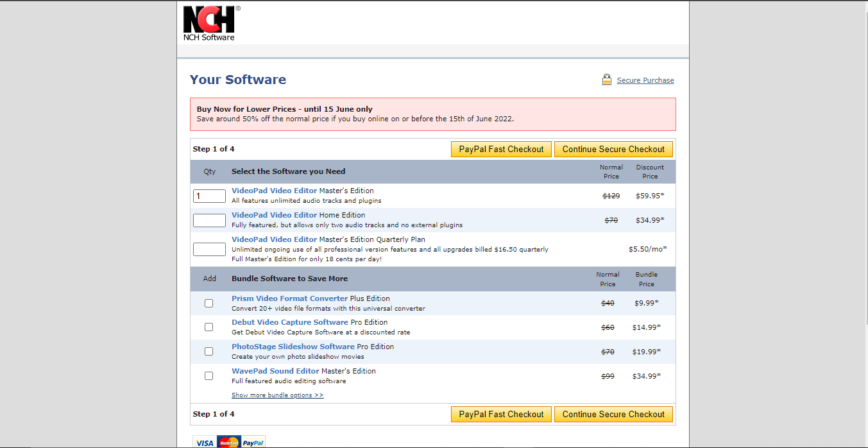The height and width of the screenshot is (448, 868).
Task: Click the $5.50/mo quarterly plan price
Action: tap(647, 249)
